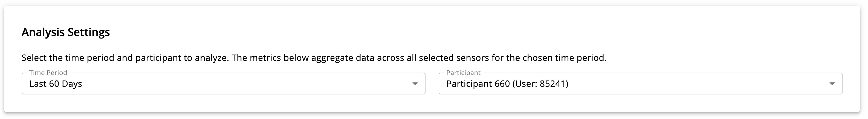Click the Participant dropdown arrow
The image size is (868, 119).
(x=832, y=84)
